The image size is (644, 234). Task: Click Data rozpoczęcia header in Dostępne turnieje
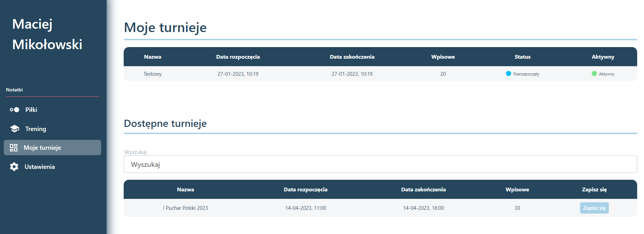(x=305, y=190)
